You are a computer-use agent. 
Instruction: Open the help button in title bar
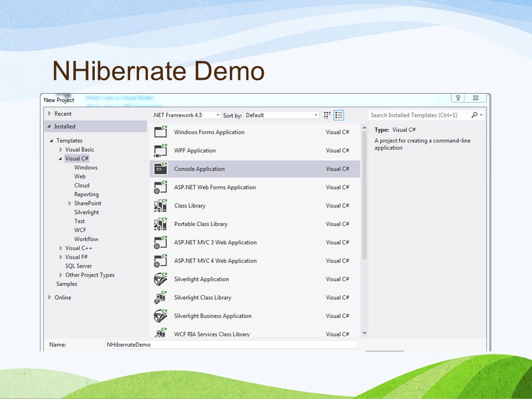pyautogui.click(x=458, y=98)
